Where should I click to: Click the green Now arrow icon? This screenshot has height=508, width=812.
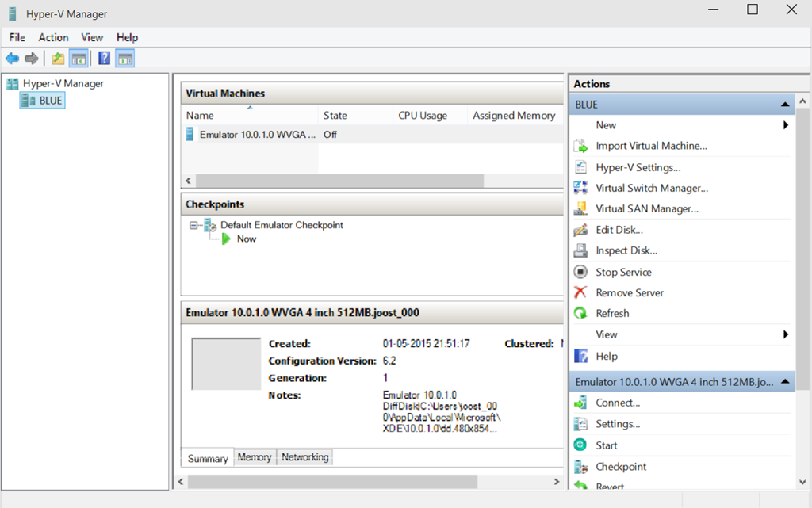pyautogui.click(x=226, y=239)
